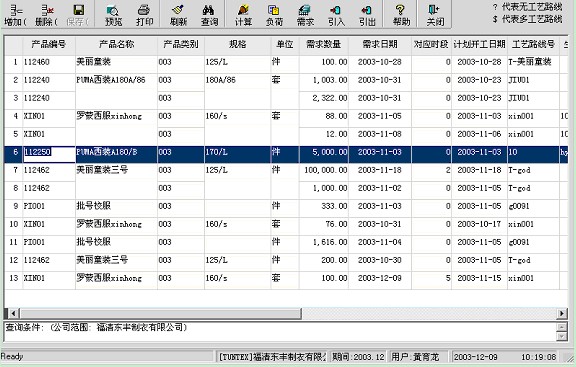Click query condition box down arrow
The height and width of the screenshot is (367, 576).
(x=562, y=337)
